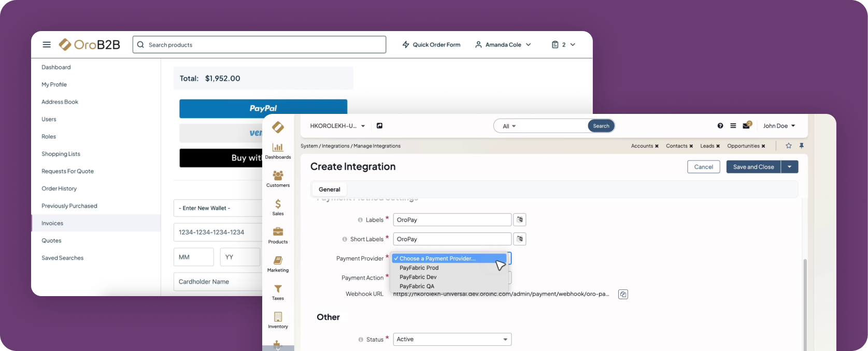Image resolution: width=868 pixels, height=351 pixels.
Task: Open Inventory in admin sidebar
Action: pos(278,320)
